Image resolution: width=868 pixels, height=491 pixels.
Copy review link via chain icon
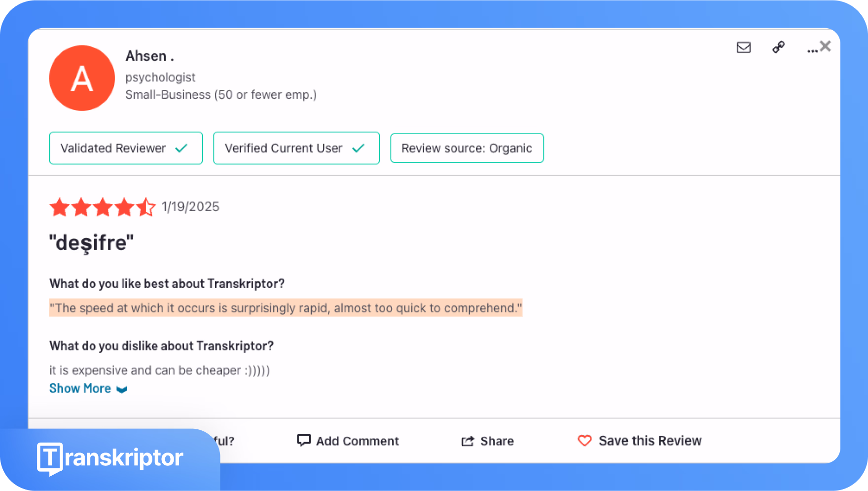click(778, 47)
